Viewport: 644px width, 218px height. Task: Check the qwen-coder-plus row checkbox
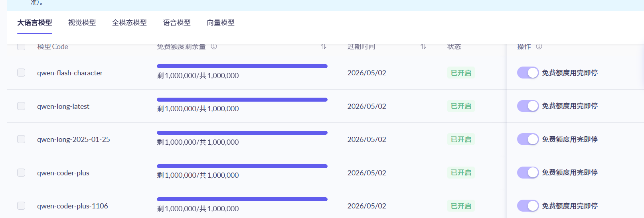(21, 173)
